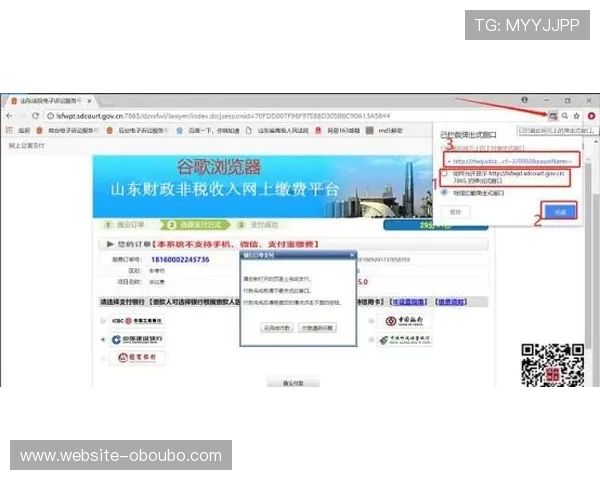Open the last blue bracketed link in the bank row
The image size is (600, 480).
(451, 302)
